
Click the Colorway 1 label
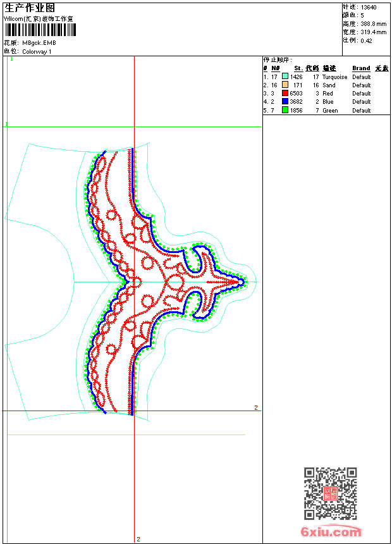click(x=37, y=52)
